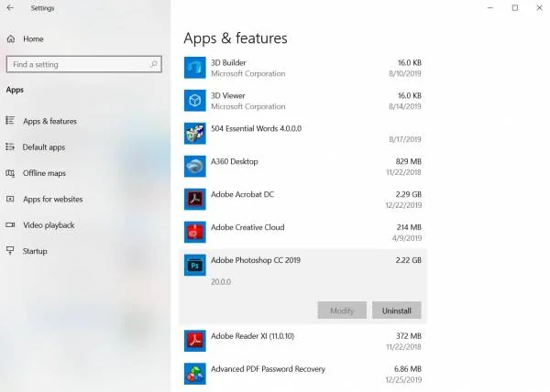Click the Apps & features sidebar icon
The width and height of the screenshot is (550, 392).
coord(10,121)
